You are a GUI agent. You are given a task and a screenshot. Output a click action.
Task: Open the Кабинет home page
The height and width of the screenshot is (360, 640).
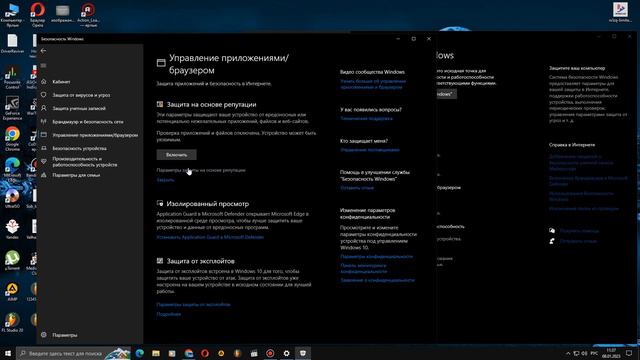point(61,82)
